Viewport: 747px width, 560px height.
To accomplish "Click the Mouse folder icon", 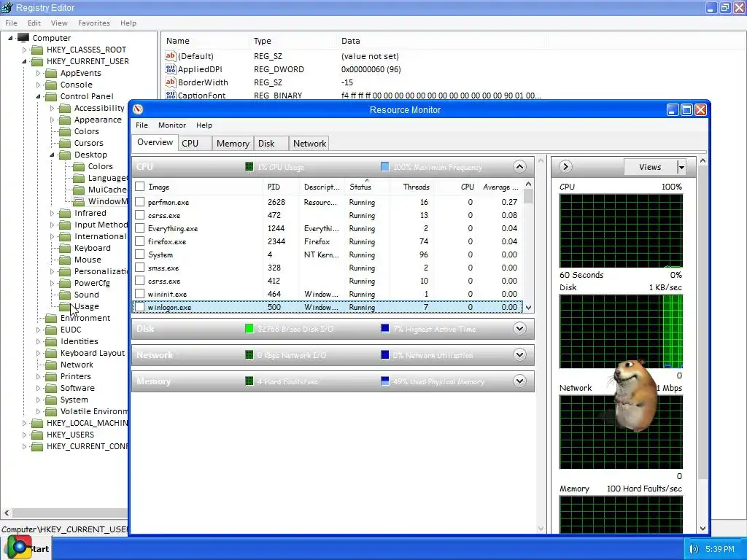I will tap(65, 260).
